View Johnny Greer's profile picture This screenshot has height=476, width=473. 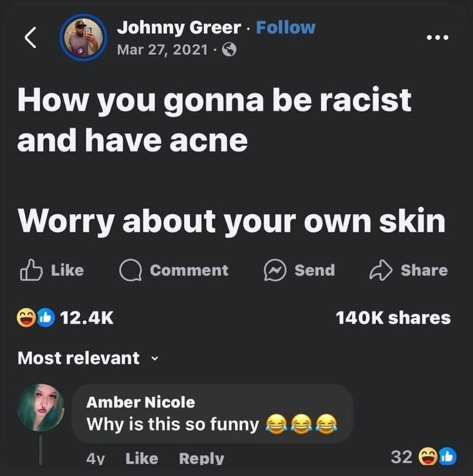click(83, 38)
